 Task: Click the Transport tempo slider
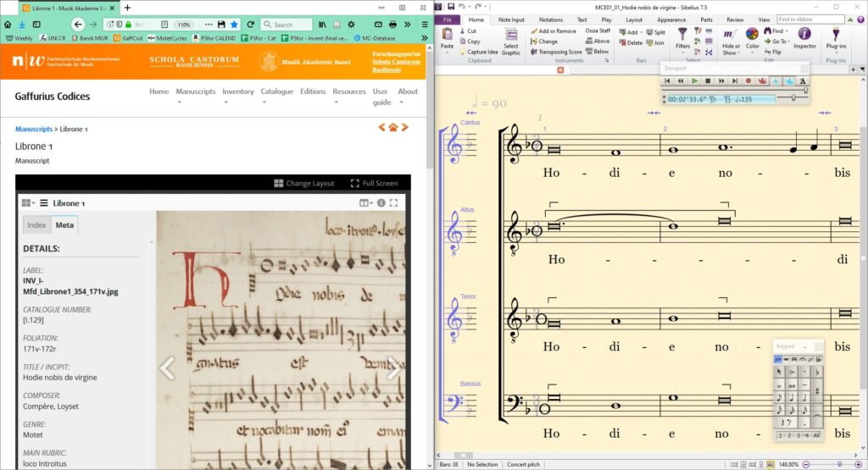(x=793, y=98)
